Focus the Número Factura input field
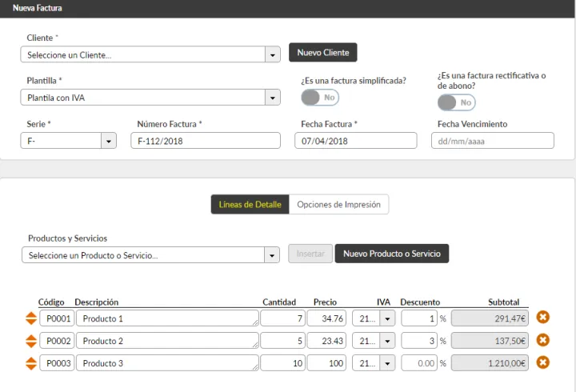 [206, 141]
